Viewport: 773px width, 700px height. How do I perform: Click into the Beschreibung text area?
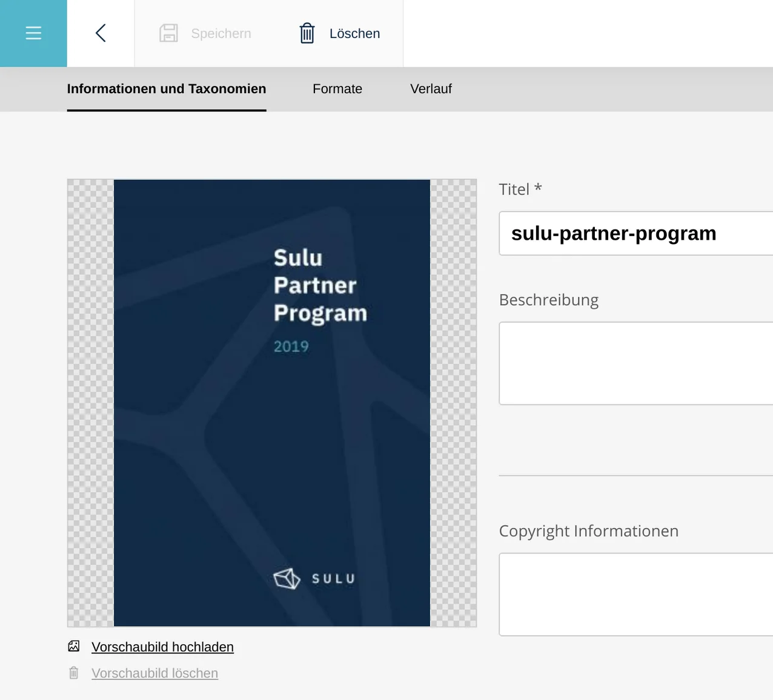pyautogui.click(x=635, y=363)
